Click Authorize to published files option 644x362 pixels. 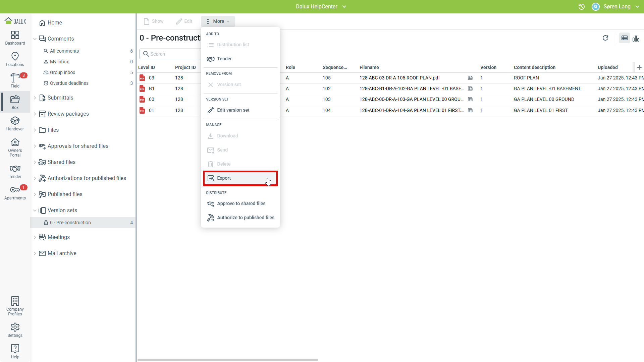[245, 218]
